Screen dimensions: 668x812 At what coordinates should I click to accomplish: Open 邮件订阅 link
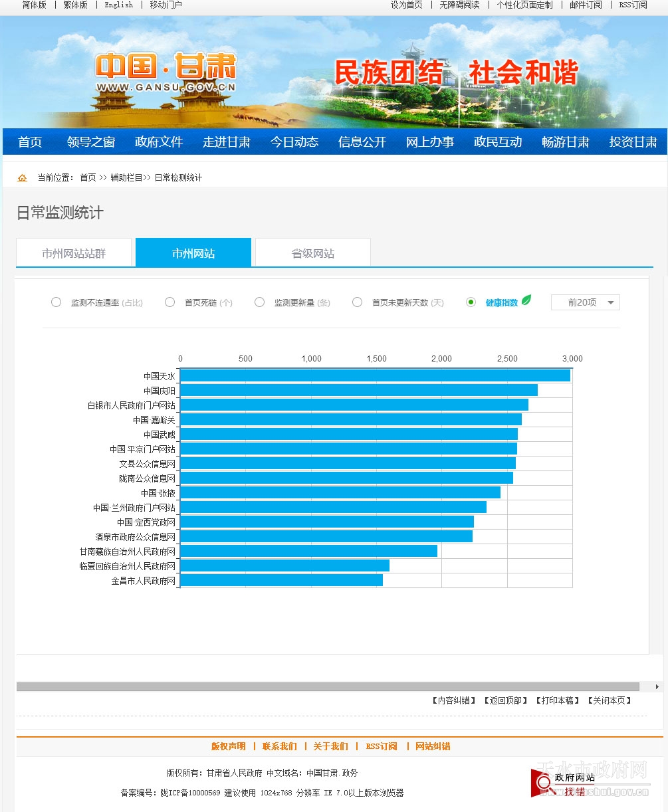coord(586,5)
